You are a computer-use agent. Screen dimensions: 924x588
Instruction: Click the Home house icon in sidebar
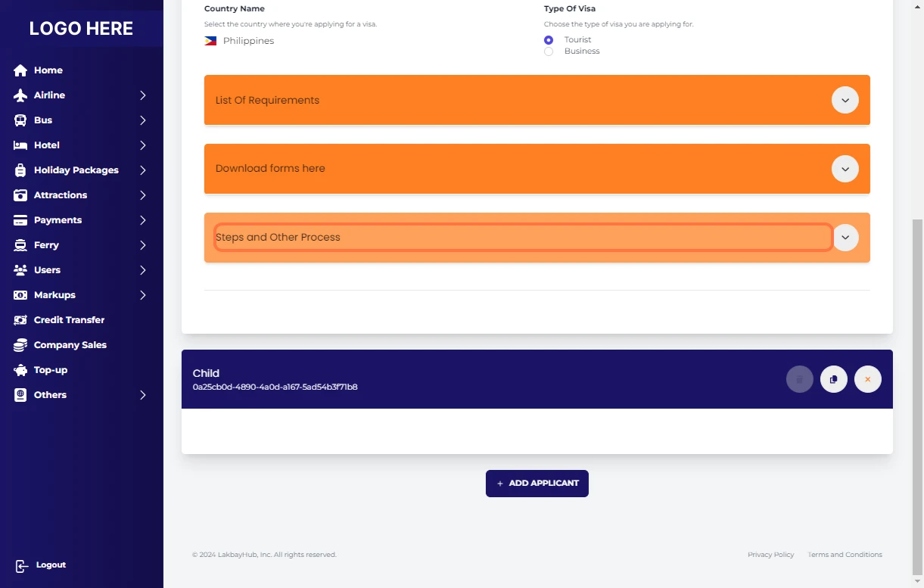[20, 70]
